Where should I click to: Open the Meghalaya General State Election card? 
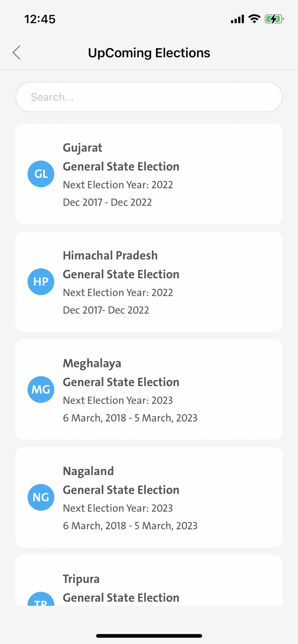click(149, 389)
